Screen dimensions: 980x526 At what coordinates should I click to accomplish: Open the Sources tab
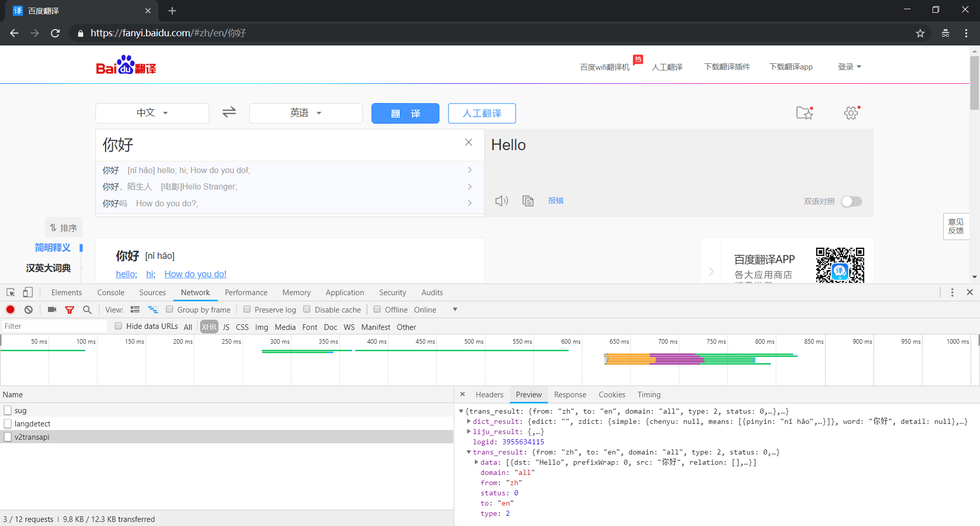[153, 293]
